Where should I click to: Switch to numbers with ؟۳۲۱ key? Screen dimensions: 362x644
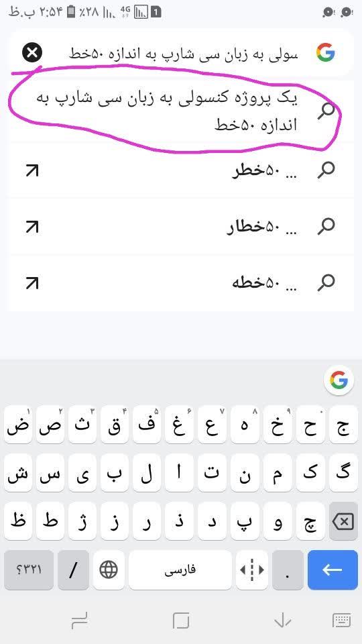(x=29, y=570)
